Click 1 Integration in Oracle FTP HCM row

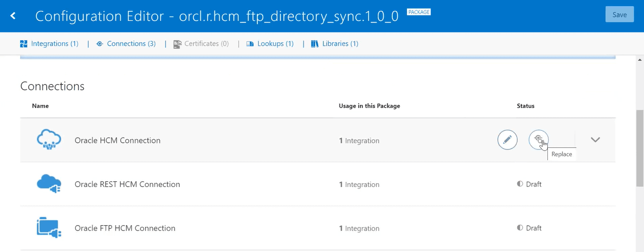click(359, 228)
